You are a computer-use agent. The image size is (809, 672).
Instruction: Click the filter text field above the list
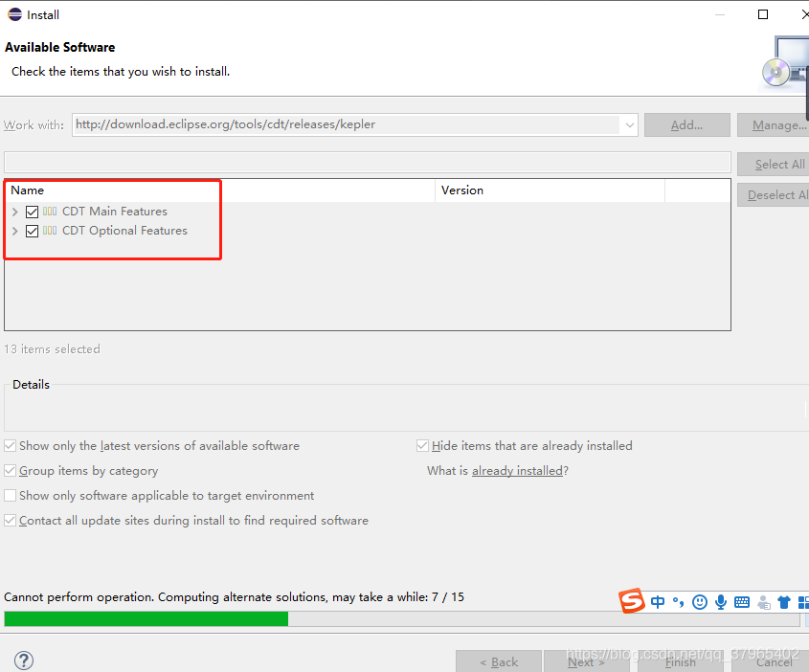[368, 162]
